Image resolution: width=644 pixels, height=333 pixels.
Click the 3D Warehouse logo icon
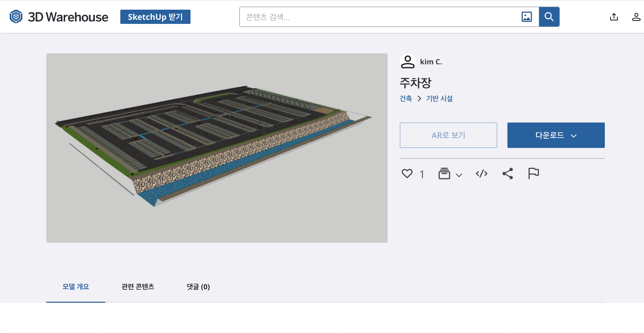tap(16, 17)
